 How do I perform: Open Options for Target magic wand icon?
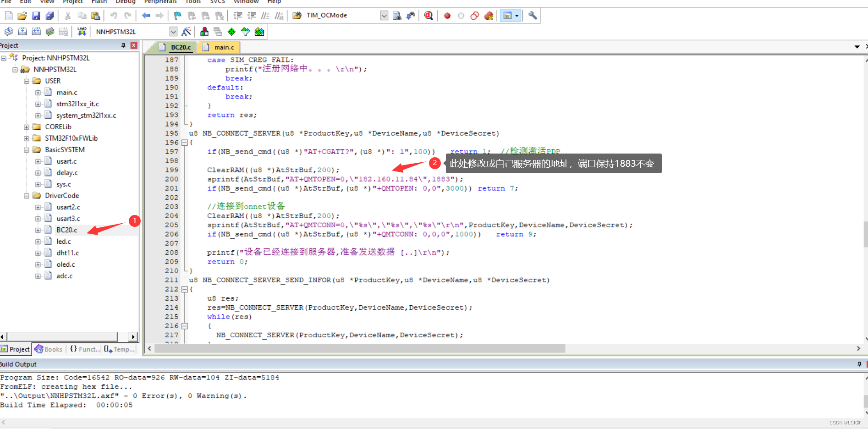(x=186, y=32)
